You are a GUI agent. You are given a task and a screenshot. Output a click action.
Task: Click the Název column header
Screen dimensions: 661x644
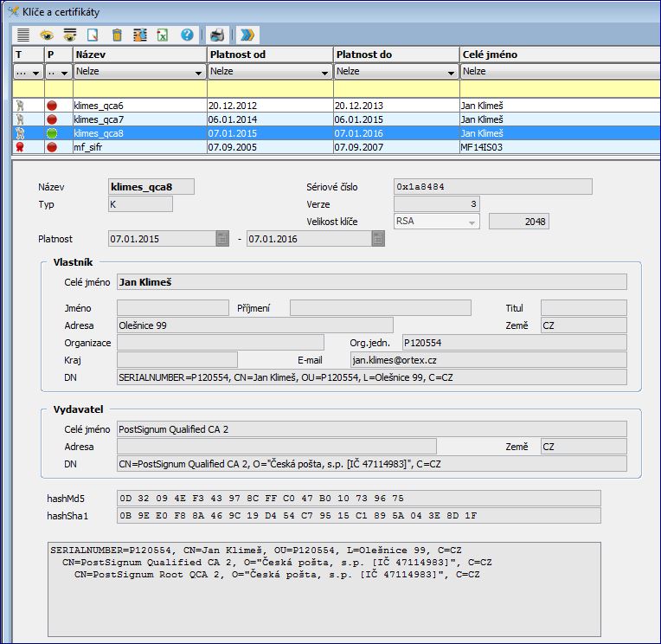coord(138,55)
